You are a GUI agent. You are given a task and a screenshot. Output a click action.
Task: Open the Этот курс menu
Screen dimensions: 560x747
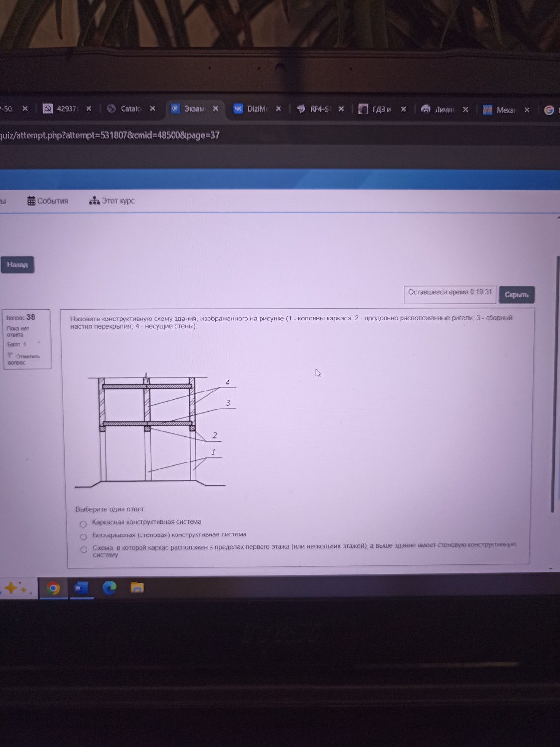point(112,201)
